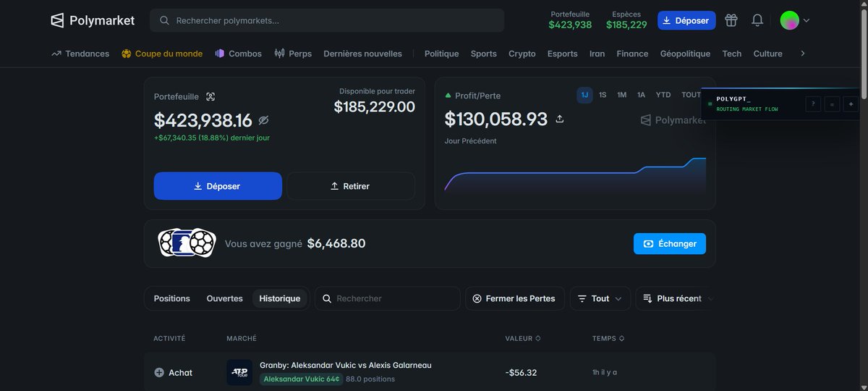The height and width of the screenshot is (391, 868).
Task: Open the Esports category
Action: click(x=563, y=54)
